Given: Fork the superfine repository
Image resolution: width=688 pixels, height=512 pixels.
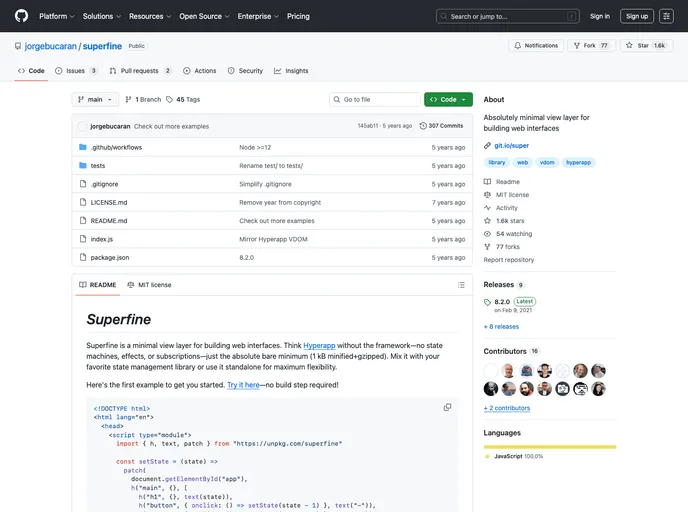Looking at the screenshot, I should point(591,46).
